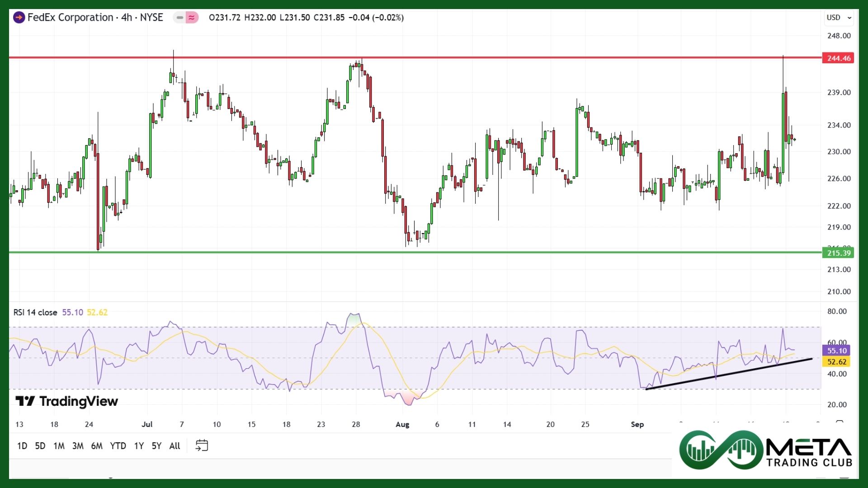Select the 1D time range
The image size is (868, 488).
[22, 446]
